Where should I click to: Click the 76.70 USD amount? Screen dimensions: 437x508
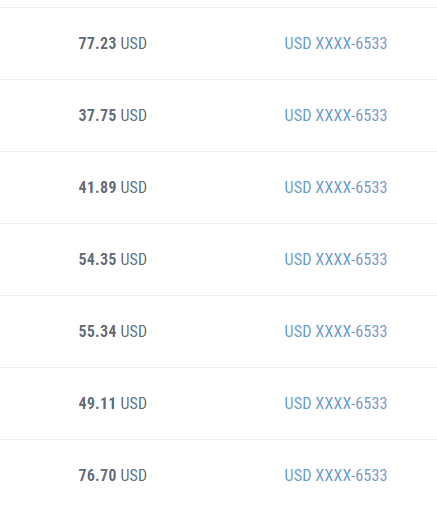(113, 475)
